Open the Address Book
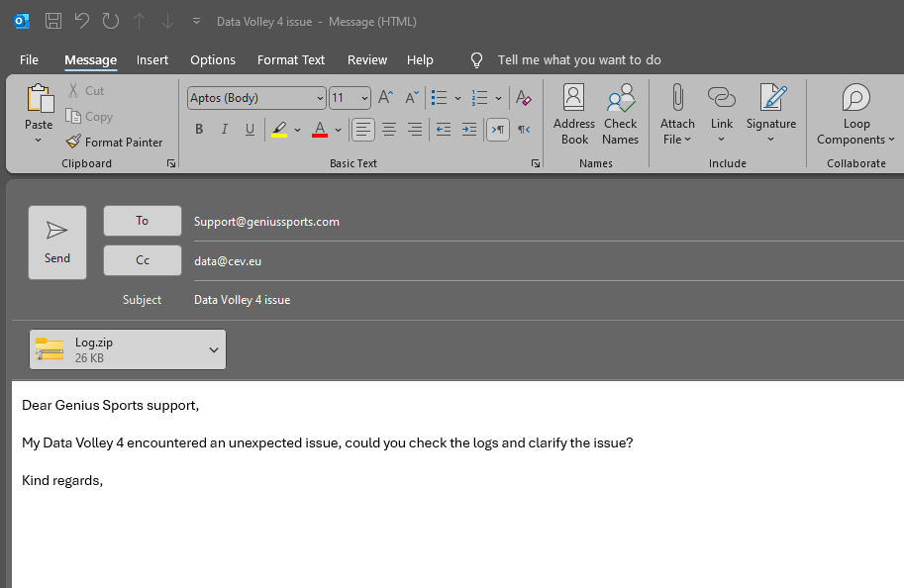 click(x=574, y=114)
